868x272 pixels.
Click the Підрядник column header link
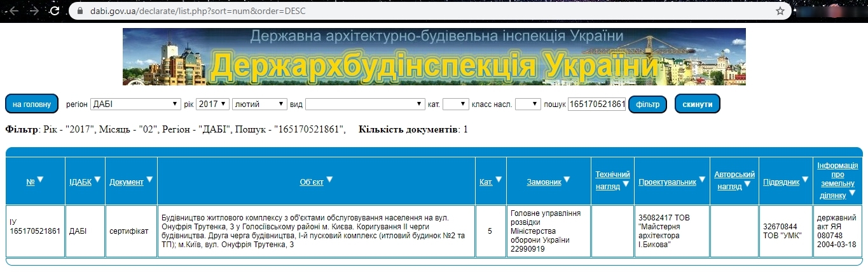[781, 182]
